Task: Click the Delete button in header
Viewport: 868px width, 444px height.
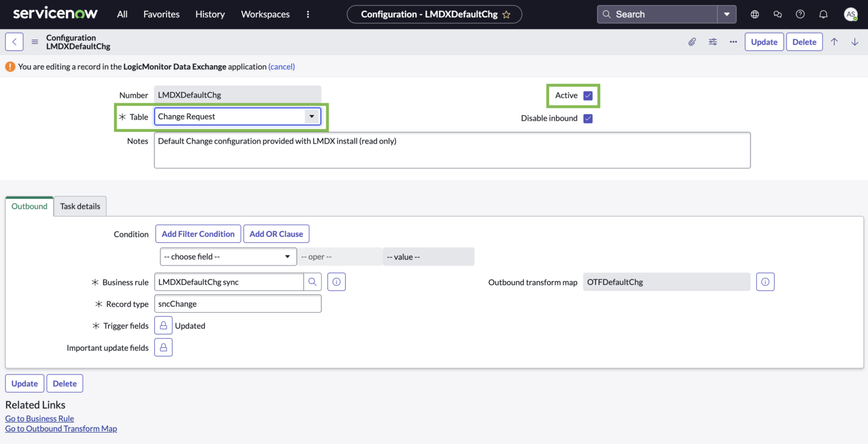Action: [804, 42]
